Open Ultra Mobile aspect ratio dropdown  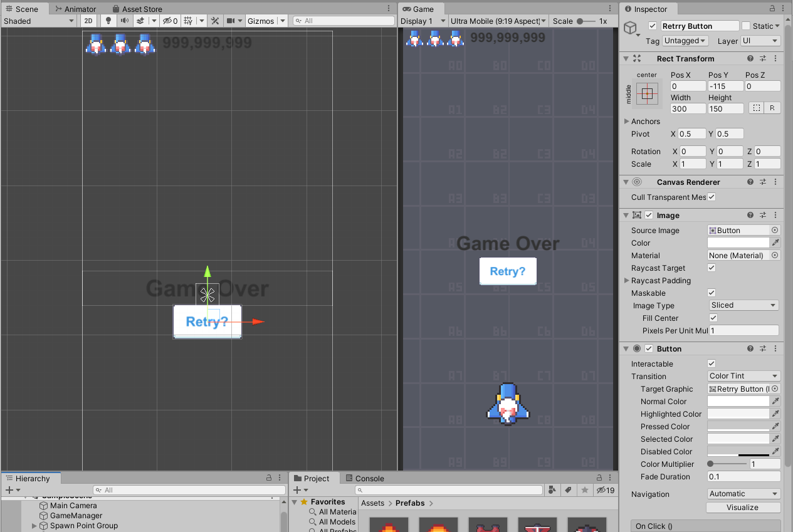point(499,21)
